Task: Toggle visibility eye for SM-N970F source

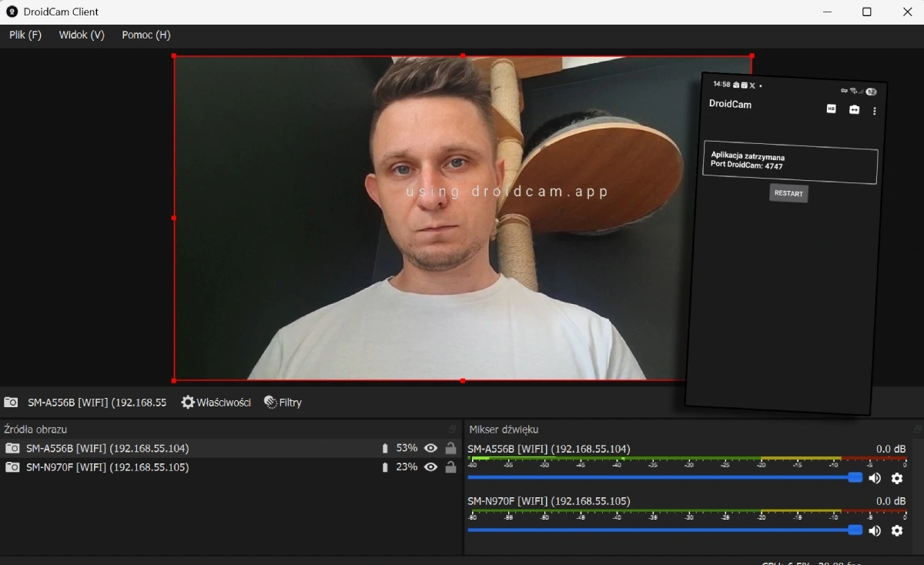Action: (430, 467)
